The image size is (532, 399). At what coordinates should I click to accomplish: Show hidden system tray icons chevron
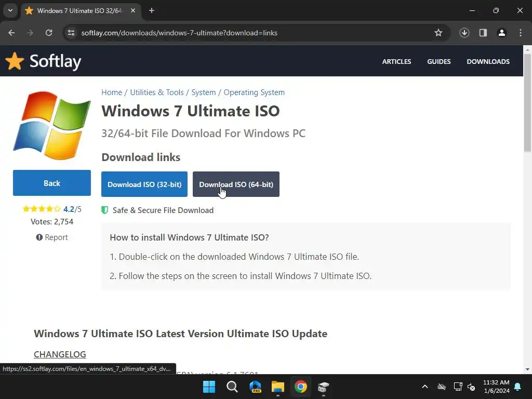click(425, 387)
